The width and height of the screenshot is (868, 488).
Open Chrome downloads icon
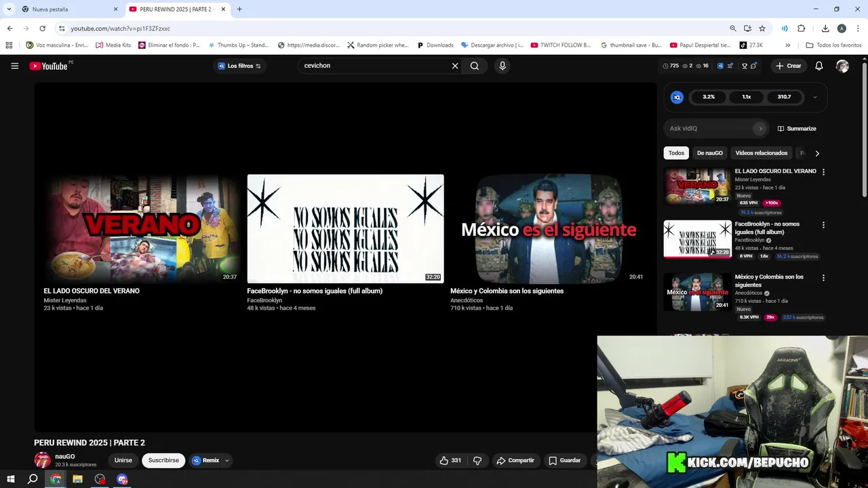[x=825, y=28]
